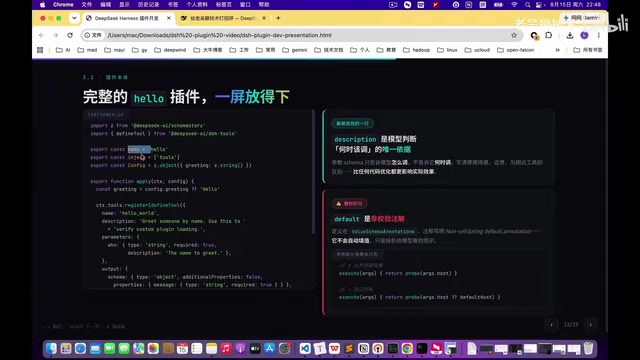This screenshot has width=640, height=360.
Task: Open the AI bookmarks folder
Action: pos(63,50)
